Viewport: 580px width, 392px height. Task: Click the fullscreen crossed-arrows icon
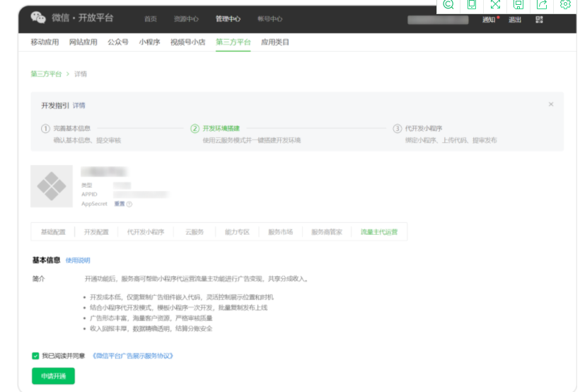[495, 4]
